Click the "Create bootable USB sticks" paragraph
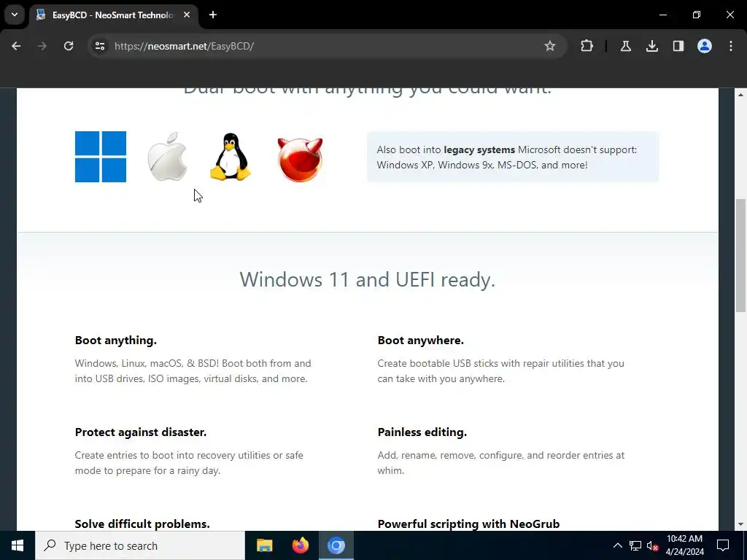747x560 pixels. tap(500, 371)
